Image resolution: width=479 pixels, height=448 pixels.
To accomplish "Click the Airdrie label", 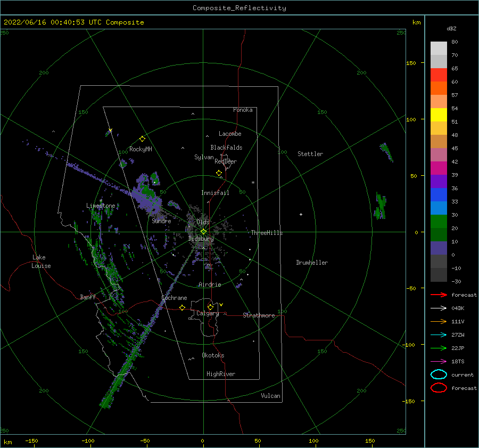I will [210, 284].
